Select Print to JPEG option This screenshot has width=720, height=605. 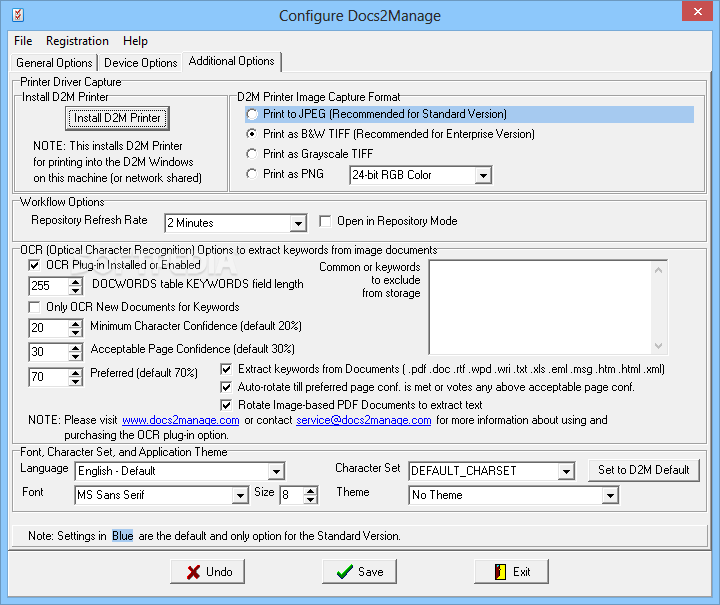click(252, 114)
